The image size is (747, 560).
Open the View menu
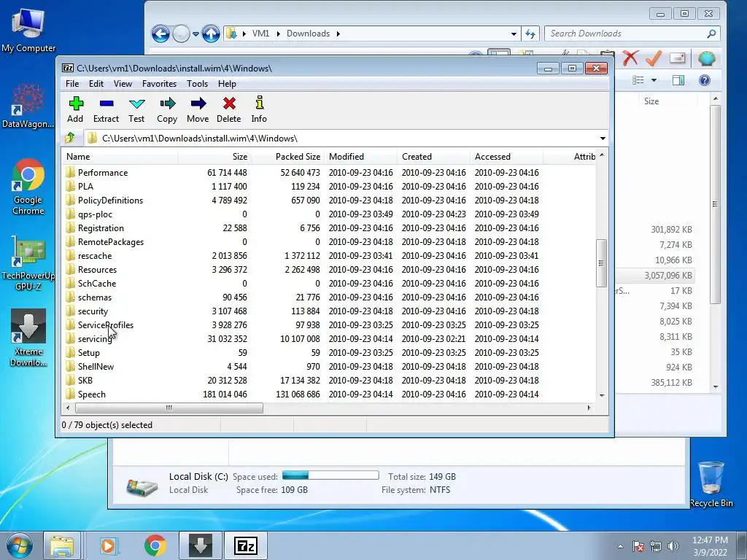[123, 84]
